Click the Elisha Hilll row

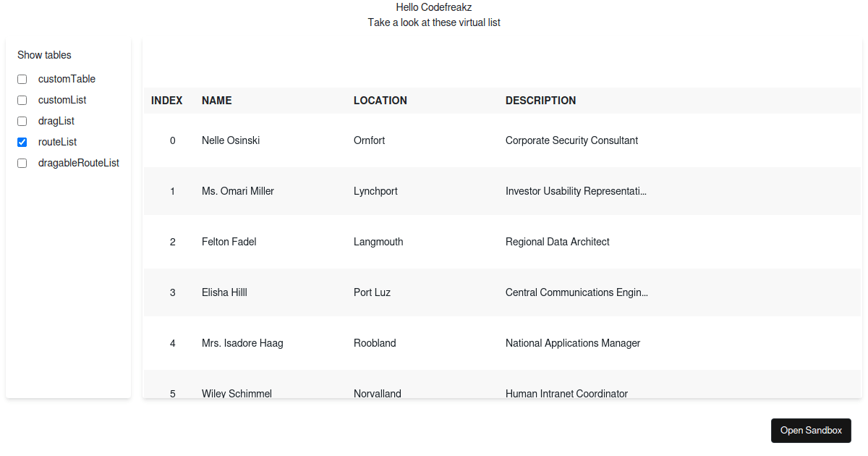(x=224, y=292)
